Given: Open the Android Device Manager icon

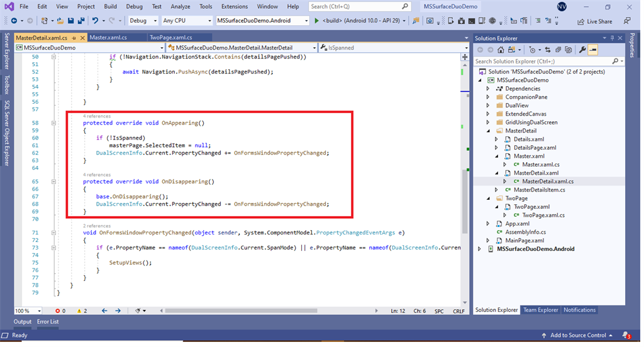Looking at the screenshot, I should click(451, 21).
